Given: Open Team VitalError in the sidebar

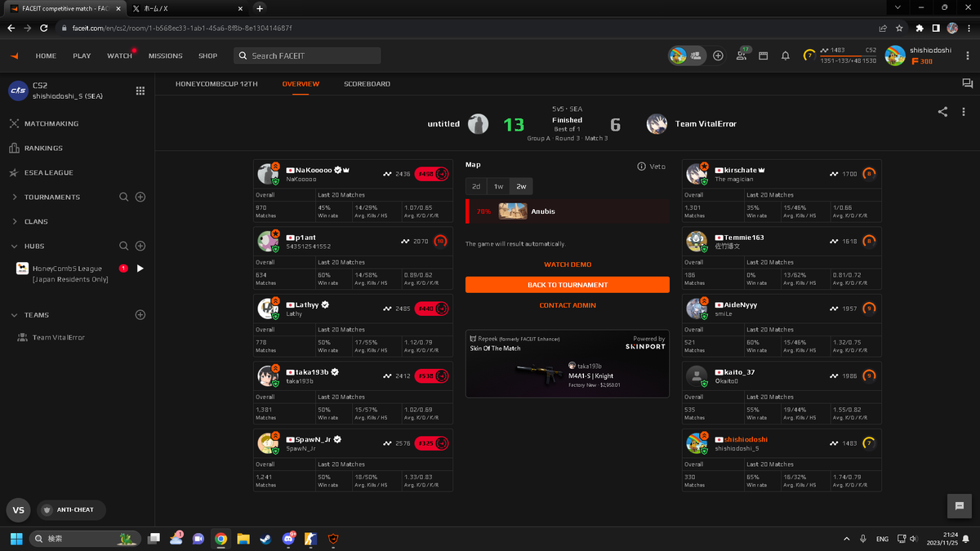Looking at the screenshot, I should tap(58, 337).
